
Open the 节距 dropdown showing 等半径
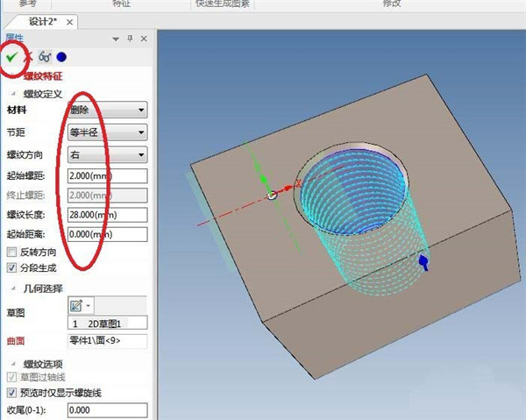106,132
